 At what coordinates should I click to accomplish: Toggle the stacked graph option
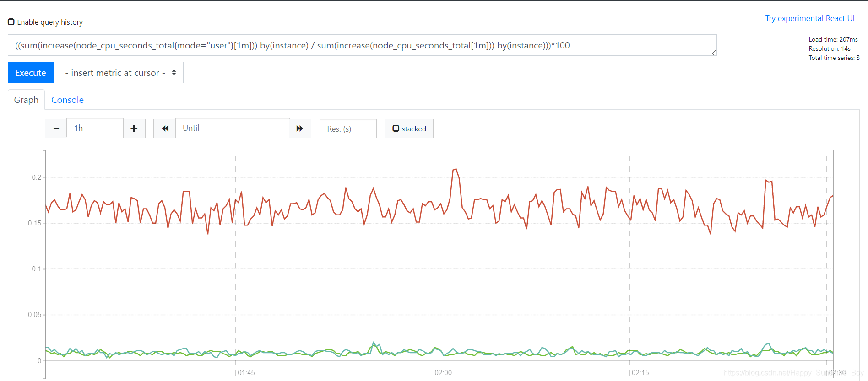pyautogui.click(x=409, y=129)
